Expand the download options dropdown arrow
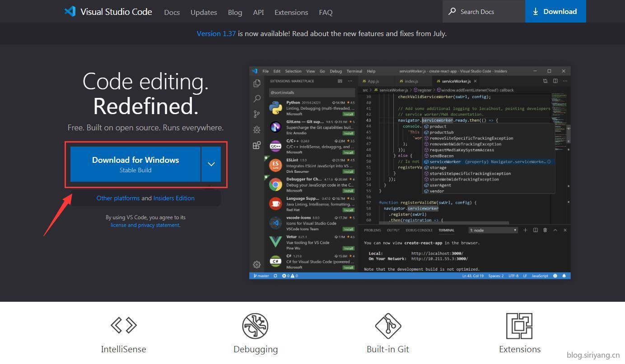The width and height of the screenshot is (625, 364). click(x=211, y=164)
